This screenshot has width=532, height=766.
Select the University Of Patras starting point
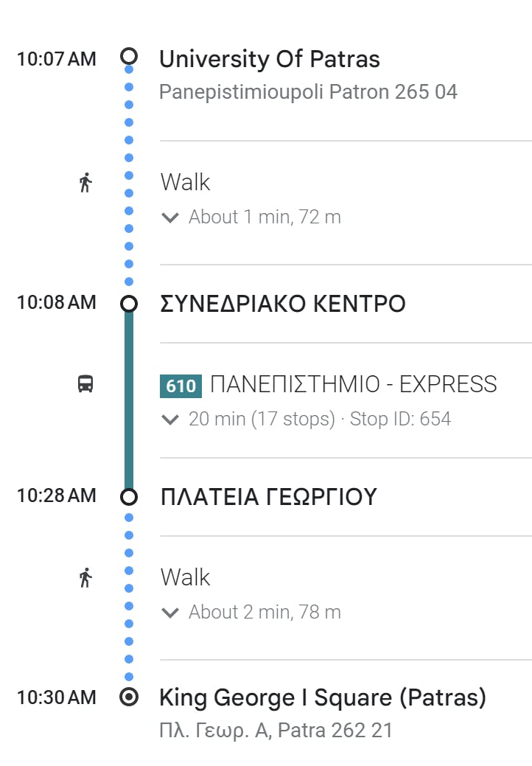coord(270,59)
